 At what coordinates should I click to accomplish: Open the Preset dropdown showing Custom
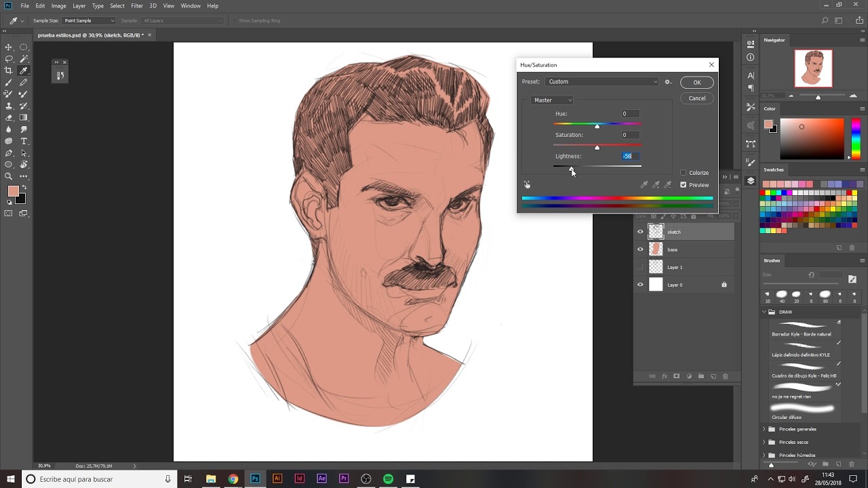[601, 82]
